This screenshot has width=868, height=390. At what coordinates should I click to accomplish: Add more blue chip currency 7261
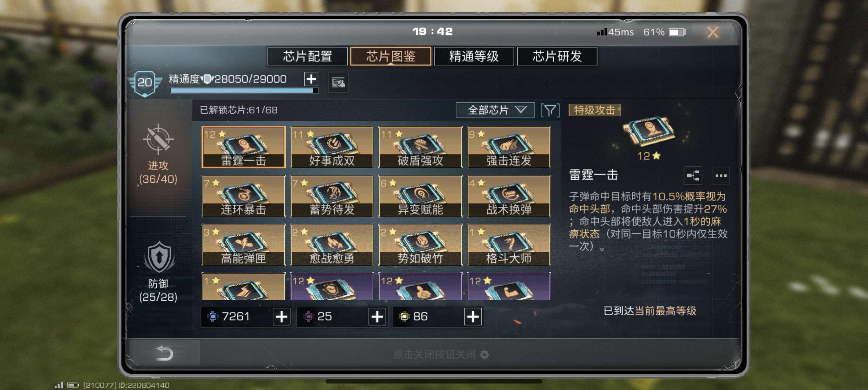281,317
